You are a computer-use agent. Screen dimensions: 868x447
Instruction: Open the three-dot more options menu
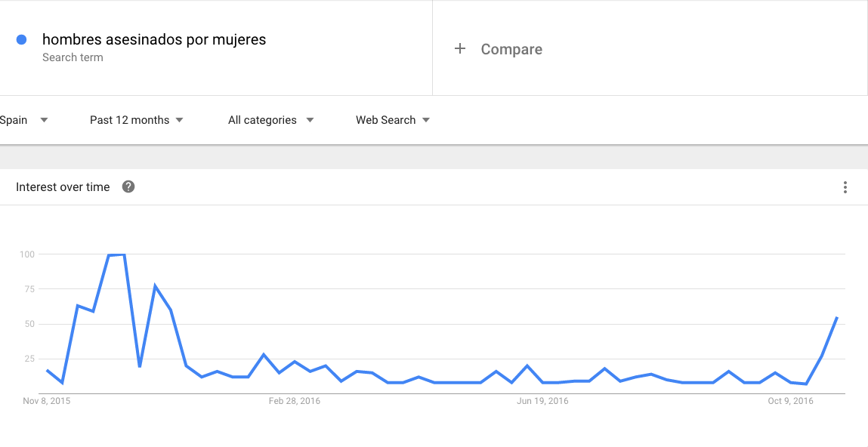[x=845, y=187]
